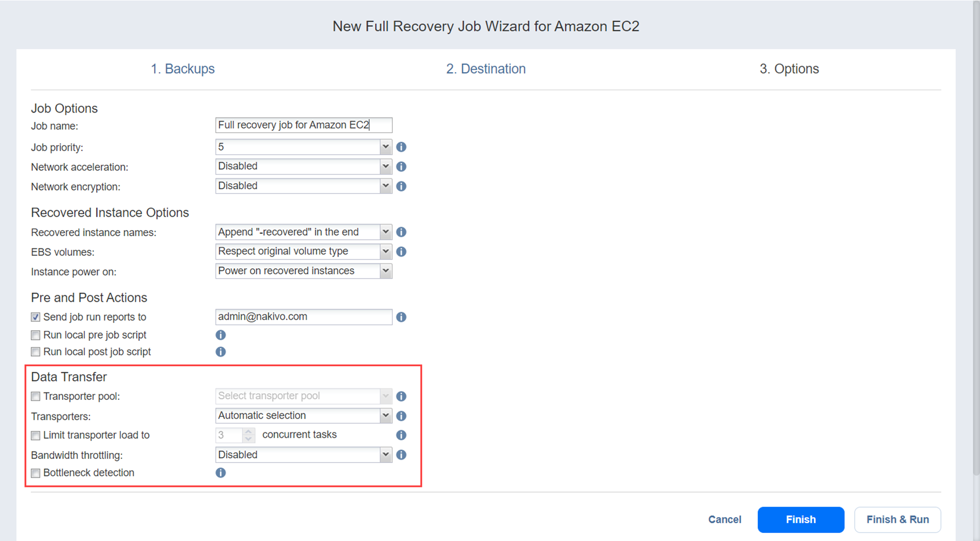Go to the Backups wizard step
The height and width of the screenshot is (541, 980).
183,69
